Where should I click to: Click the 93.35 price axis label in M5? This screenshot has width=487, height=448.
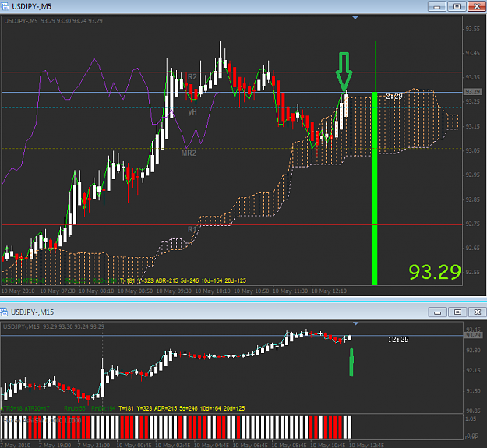tap(472, 77)
